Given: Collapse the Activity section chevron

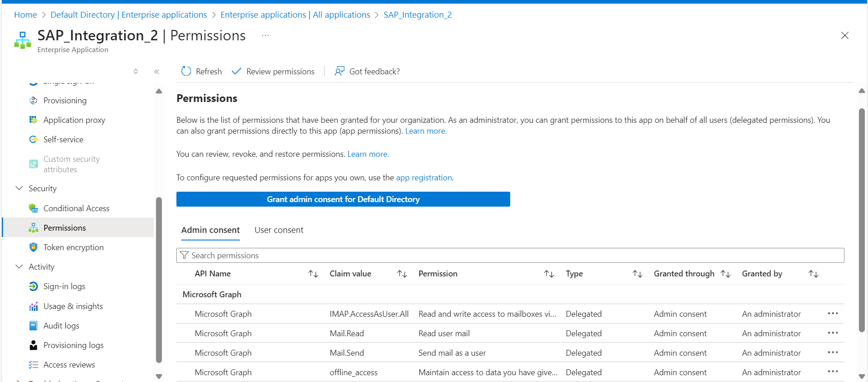Looking at the screenshot, I should (x=19, y=266).
